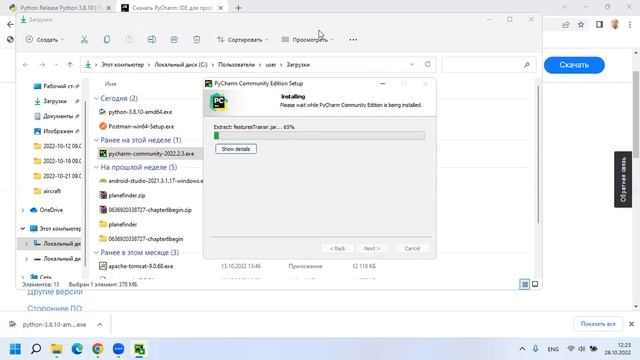Click Show details in PyCharm setup

coord(236,149)
